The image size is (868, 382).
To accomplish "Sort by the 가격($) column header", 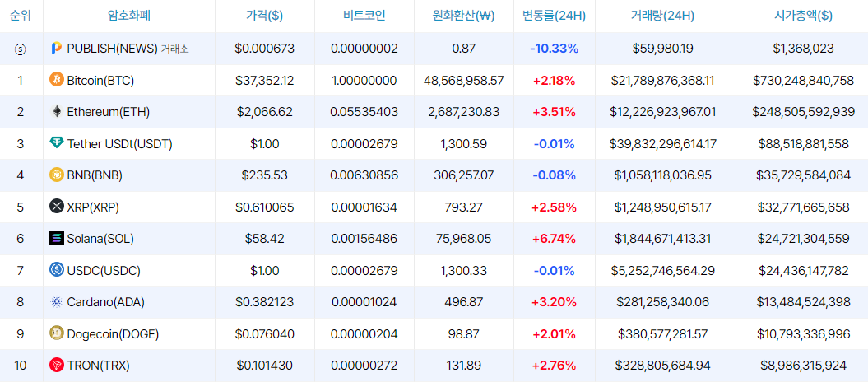I will (265, 16).
